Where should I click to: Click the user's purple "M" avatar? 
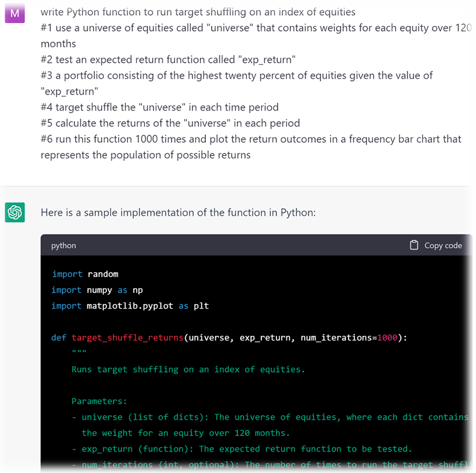coord(14,13)
